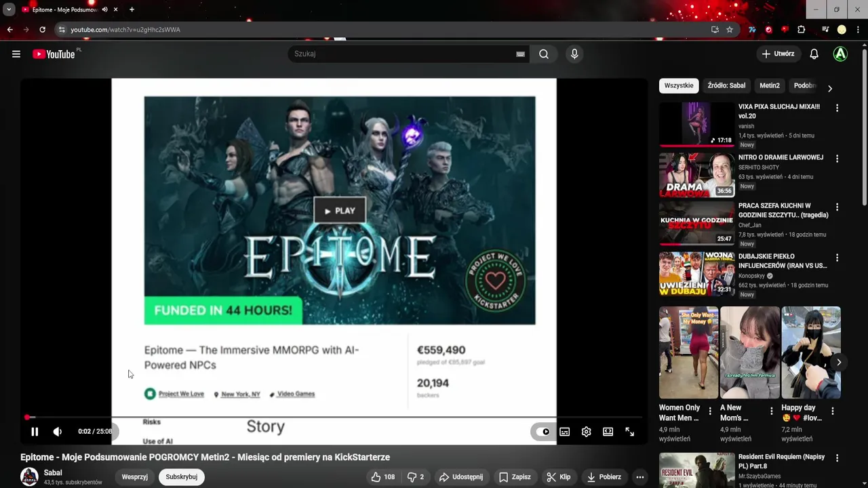This screenshot has height=488, width=868.
Task: Close the Epitome YouTube tab
Action: [x=115, y=9]
